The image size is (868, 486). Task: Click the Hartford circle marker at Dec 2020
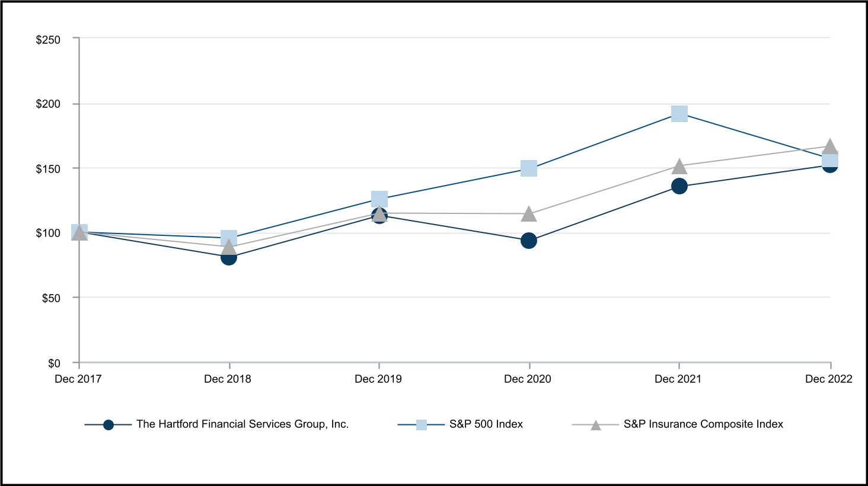pos(528,241)
